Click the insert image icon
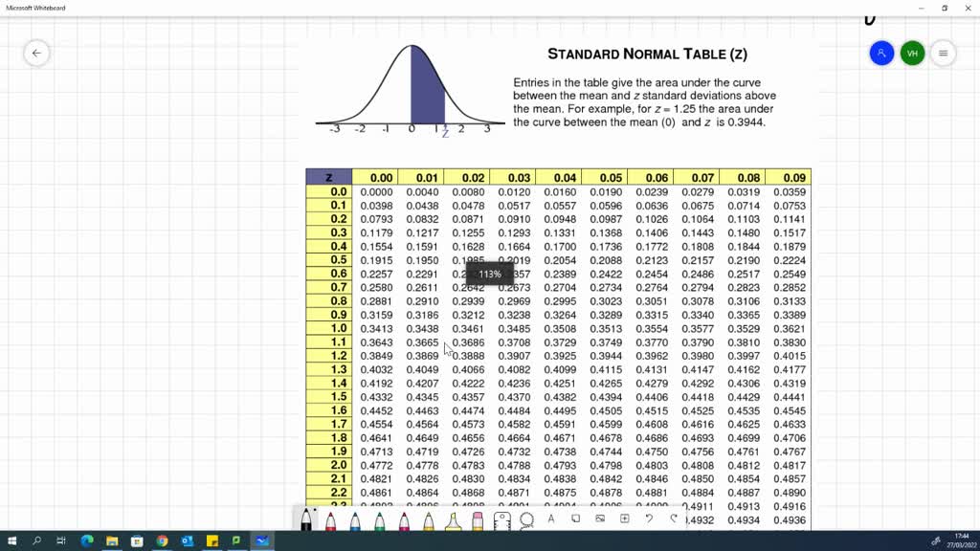The height and width of the screenshot is (551, 980). pos(598,518)
